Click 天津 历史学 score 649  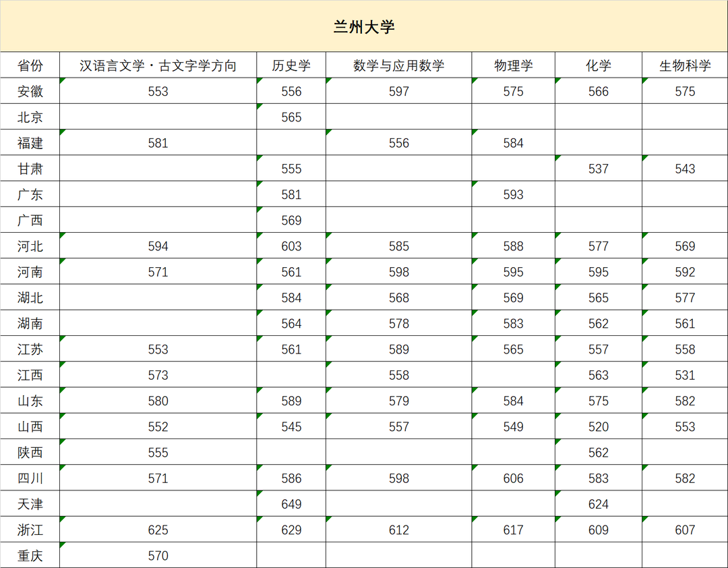tap(291, 504)
